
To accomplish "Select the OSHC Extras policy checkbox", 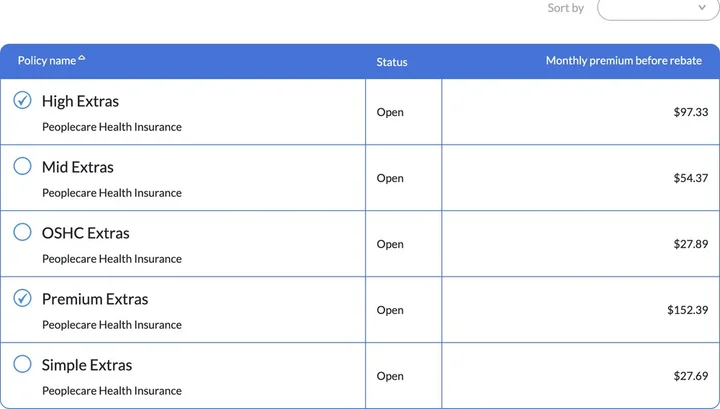I will [22, 232].
